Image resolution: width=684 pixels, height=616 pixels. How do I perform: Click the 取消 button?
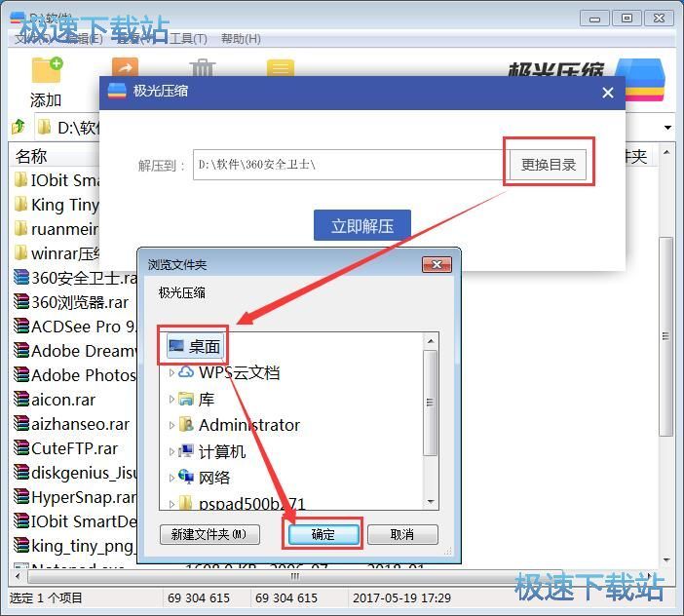click(x=402, y=534)
